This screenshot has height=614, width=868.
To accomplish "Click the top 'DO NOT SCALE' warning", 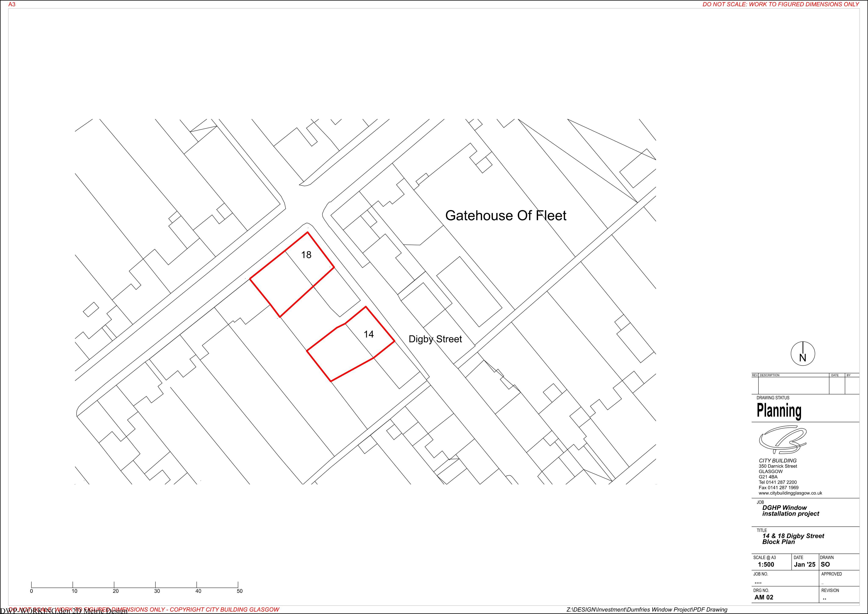I will coord(781,4).
